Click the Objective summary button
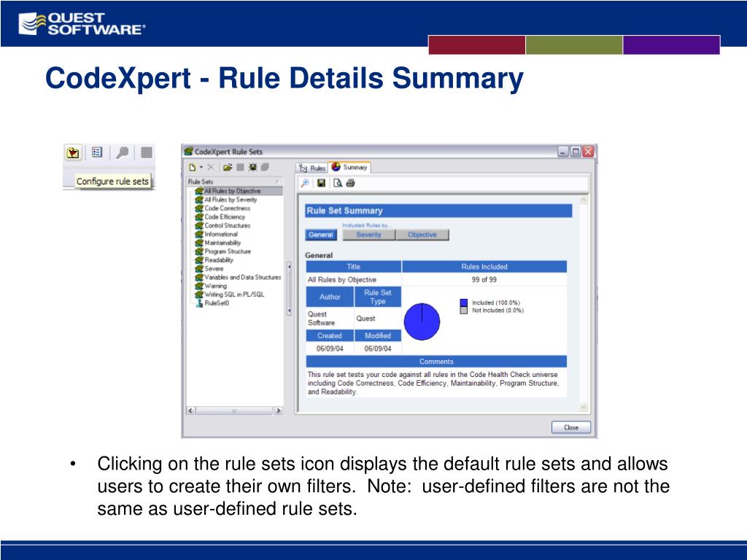The width and height of the screenshot is (747, 560). 422,235
